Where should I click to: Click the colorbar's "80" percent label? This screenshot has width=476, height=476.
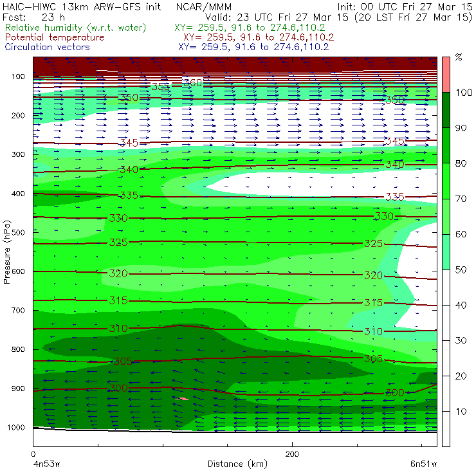(461, 163)
